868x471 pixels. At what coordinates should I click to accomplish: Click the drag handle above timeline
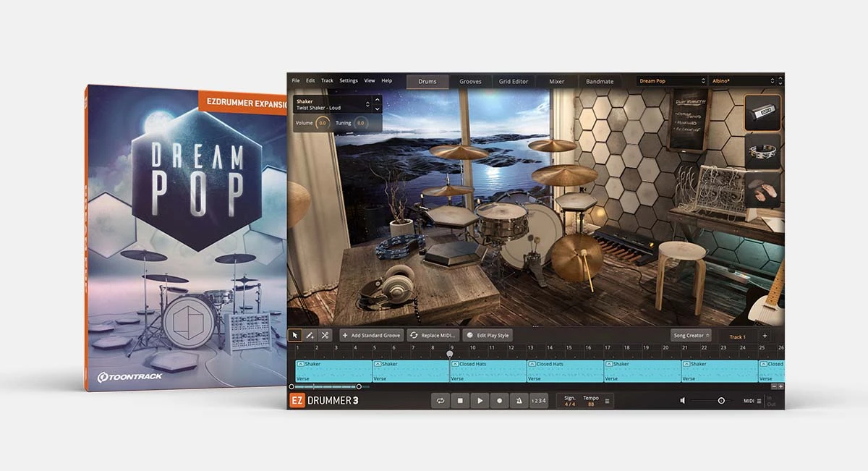pyautogui.click(x=536, y=326)
